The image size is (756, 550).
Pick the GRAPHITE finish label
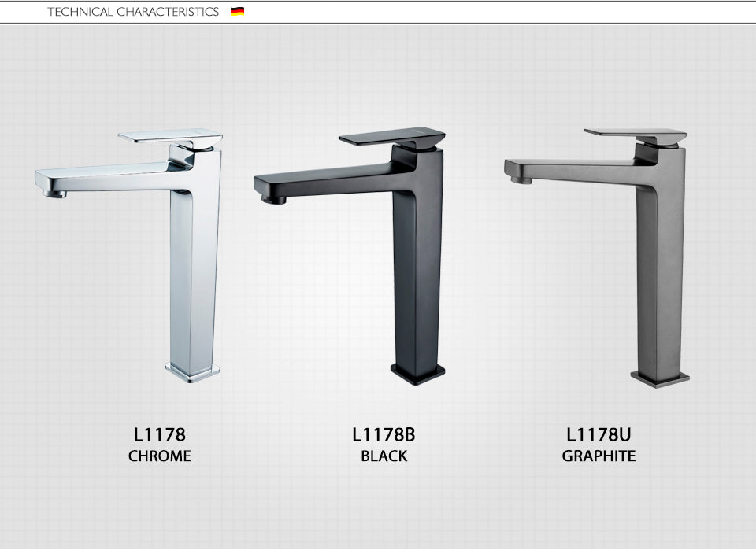tap(598, 456)
